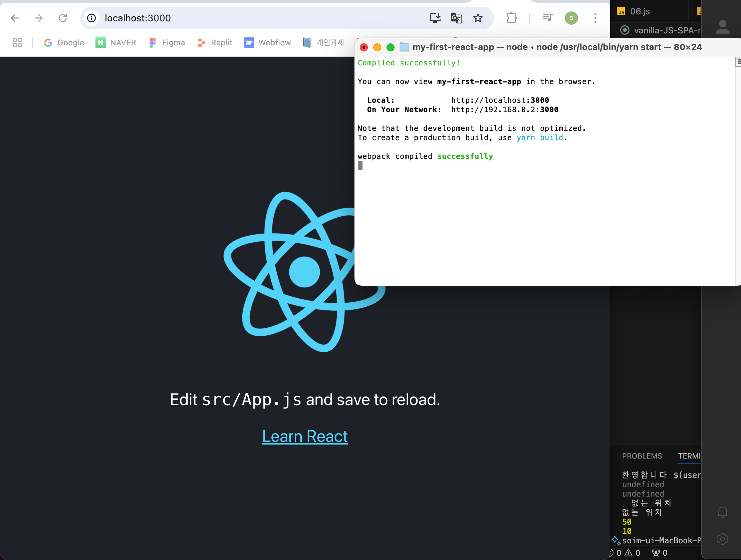Screen dimensions: 741x560
Task: Click the install app icon in address bar
Action: click(435, 18)
